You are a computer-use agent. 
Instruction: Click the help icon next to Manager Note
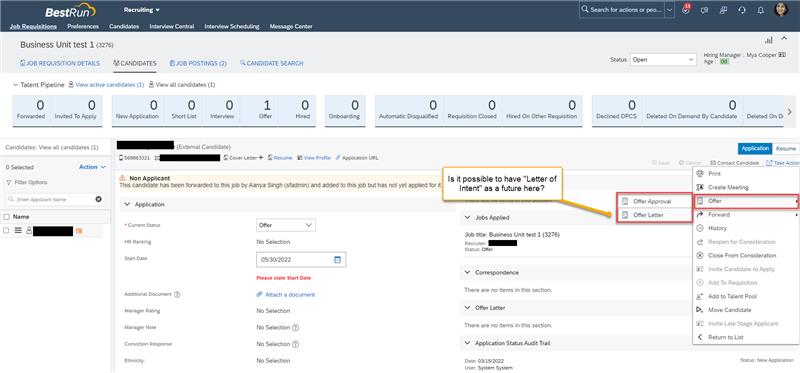tap(295, 328)
